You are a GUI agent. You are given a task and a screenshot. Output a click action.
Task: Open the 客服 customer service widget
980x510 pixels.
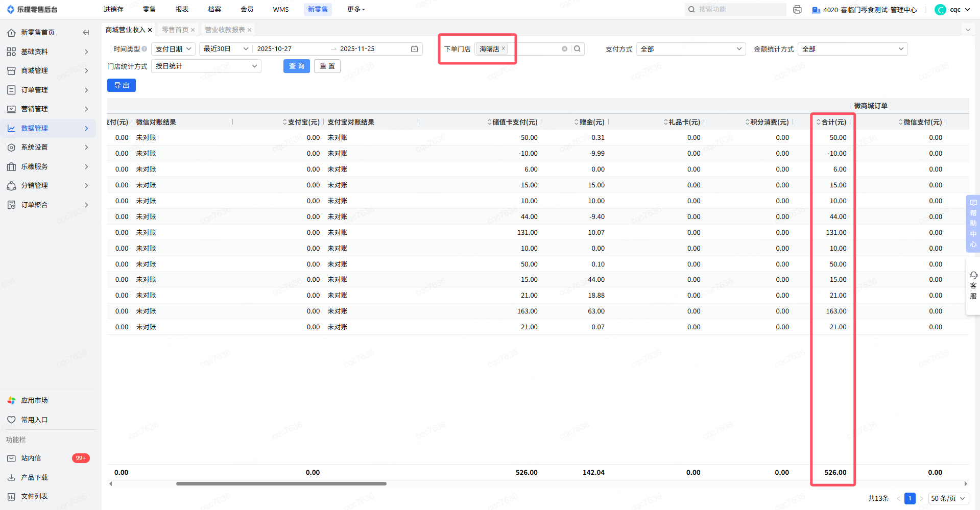point(973,285)
